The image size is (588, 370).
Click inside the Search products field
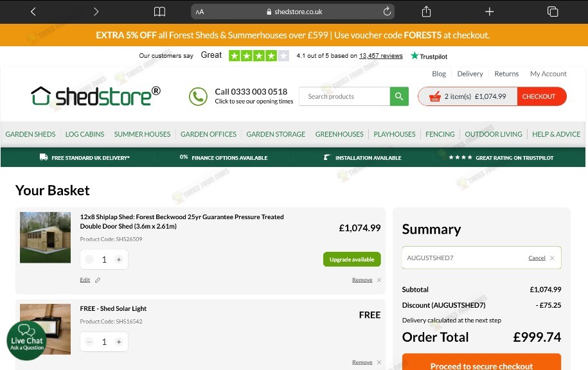click(x=344, y=96)
